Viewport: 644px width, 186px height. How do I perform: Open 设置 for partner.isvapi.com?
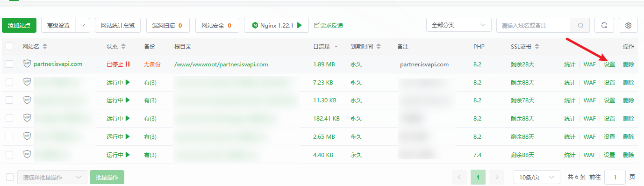tap(609, 64)
